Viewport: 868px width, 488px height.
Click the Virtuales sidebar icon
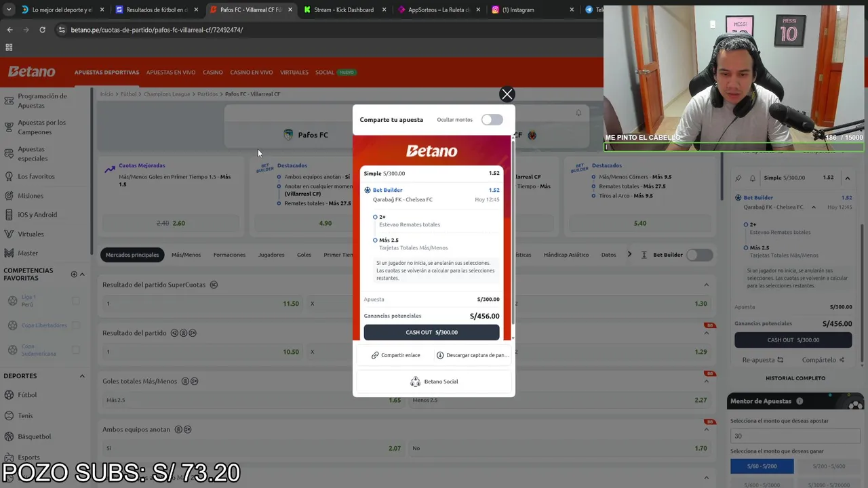[9, 234]
